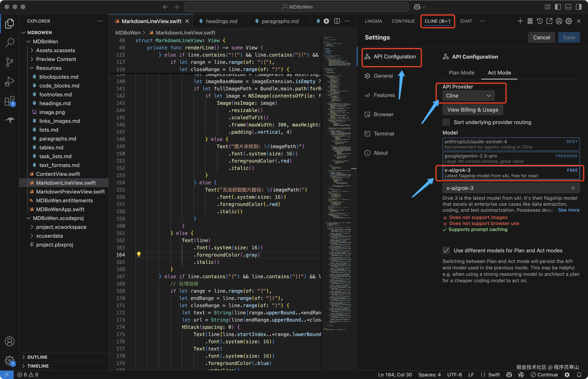The width and height of the screenshot is (588, 379).
Task: Expand the OUTLINE section
Action: [37, 357]
